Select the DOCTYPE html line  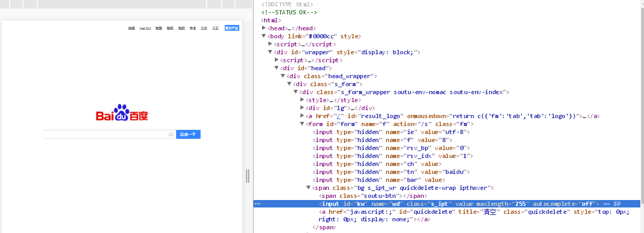[x=288, y=4]
